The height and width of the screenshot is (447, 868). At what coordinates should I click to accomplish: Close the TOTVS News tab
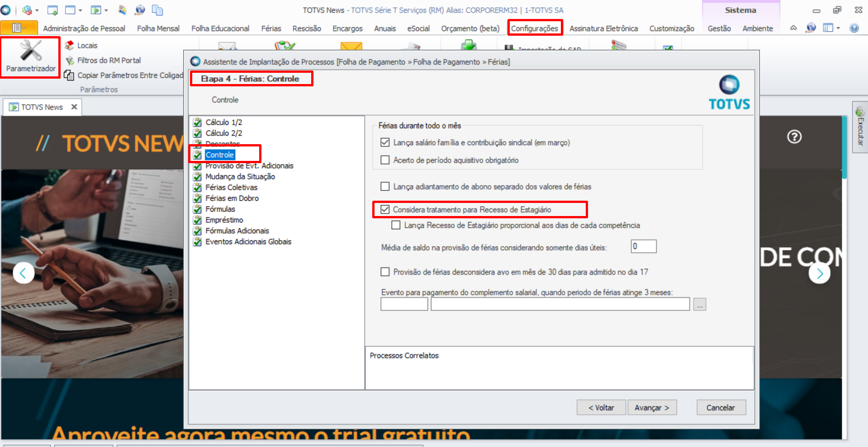pyautogui.click(x=74, y=107)
